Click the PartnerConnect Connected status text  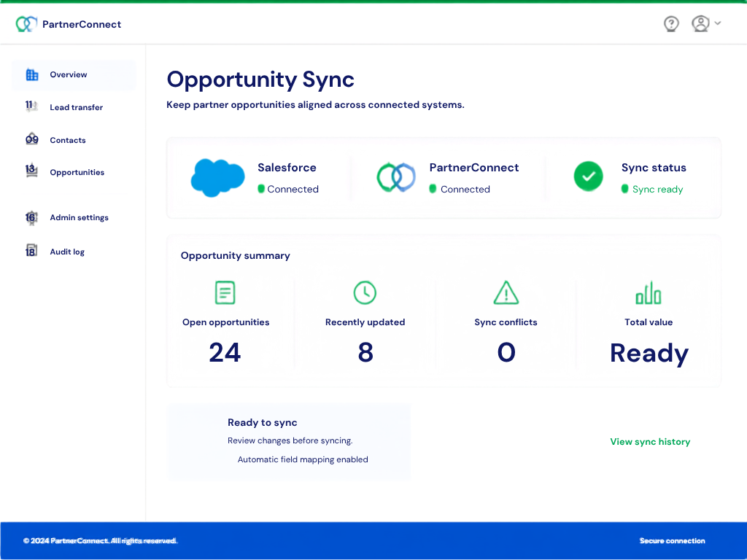465,189
